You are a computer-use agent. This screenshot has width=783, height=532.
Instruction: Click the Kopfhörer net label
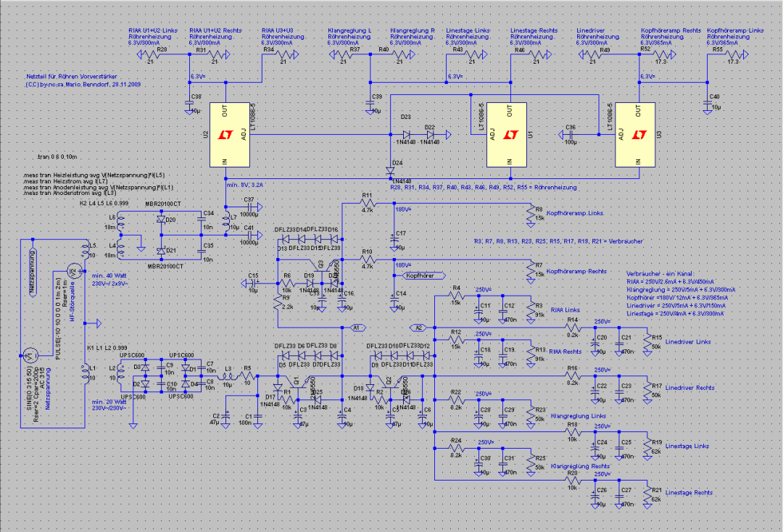[x=423, y=275]
